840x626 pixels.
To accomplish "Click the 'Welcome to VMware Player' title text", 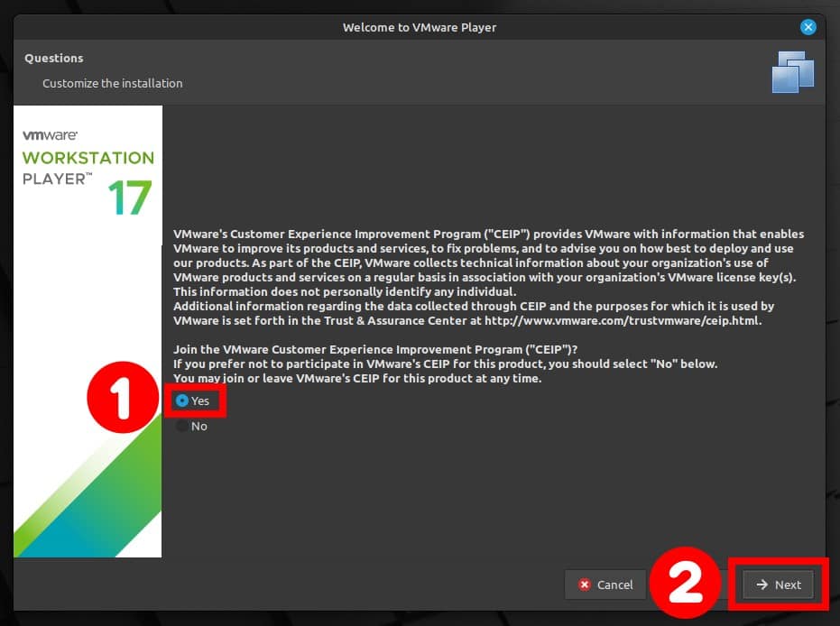I will (420, 27).
